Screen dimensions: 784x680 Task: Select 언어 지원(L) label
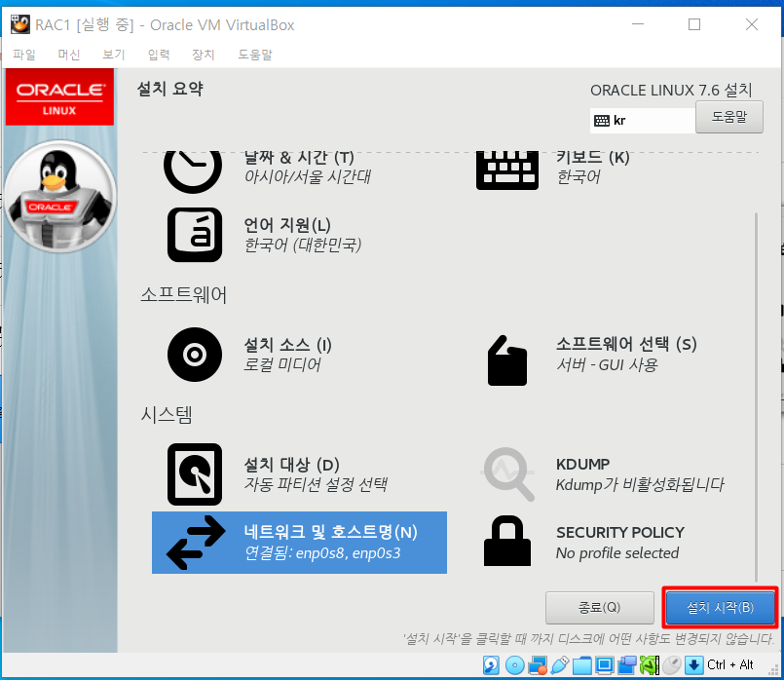click(x=287, y=225)
